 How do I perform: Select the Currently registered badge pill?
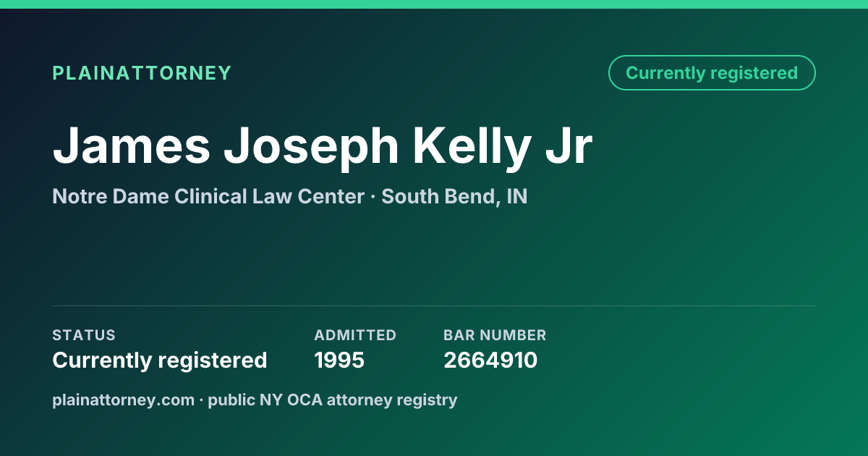pos(712,73)
